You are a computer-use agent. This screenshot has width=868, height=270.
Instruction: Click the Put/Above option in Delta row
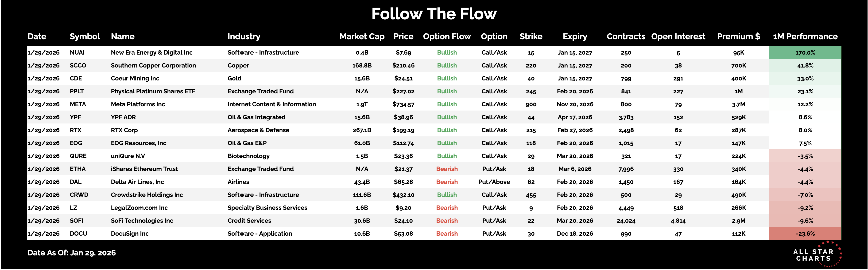tap(494, 182)
